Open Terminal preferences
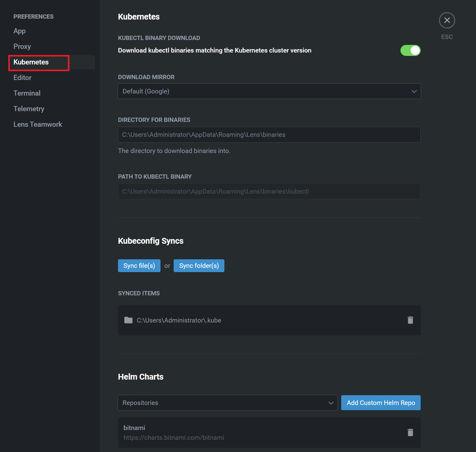The image size is (476, 452). click(27, 93)
